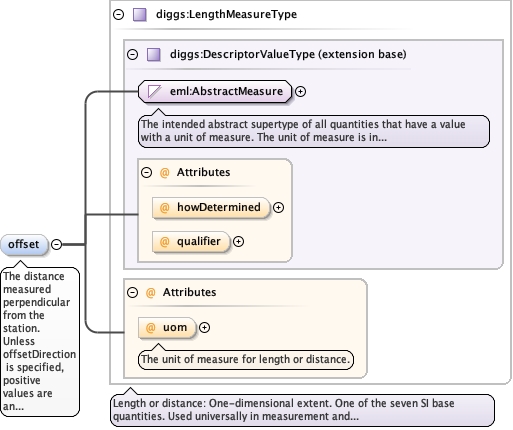The image size is (513, 430).
Task: Click the diggs:LengthMeasureType title text
Action: (226, 14)
